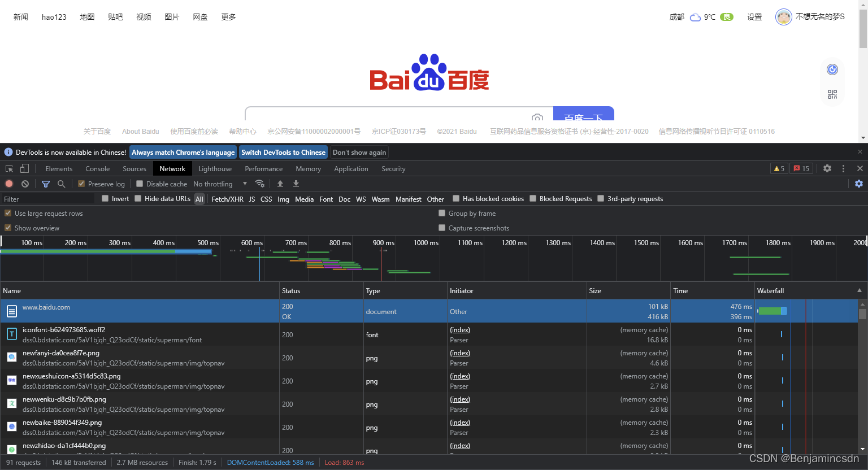The width and height of the screenshot is (868, 470).
Task: Click the weather cloud icon
Action: point(695,17)
